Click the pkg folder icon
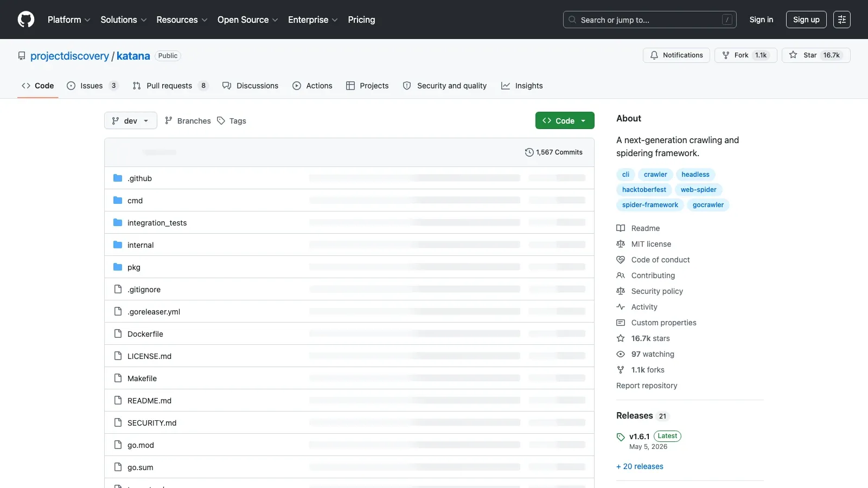This screenshot has height=488, width=868. (118, 267)
